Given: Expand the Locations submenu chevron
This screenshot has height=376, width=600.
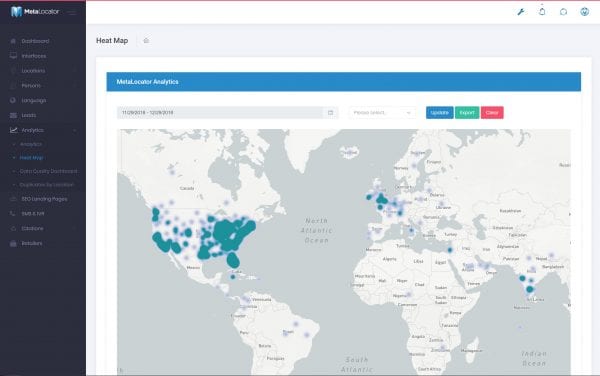Looking at the screenshot, I should [x=75, y=71].
